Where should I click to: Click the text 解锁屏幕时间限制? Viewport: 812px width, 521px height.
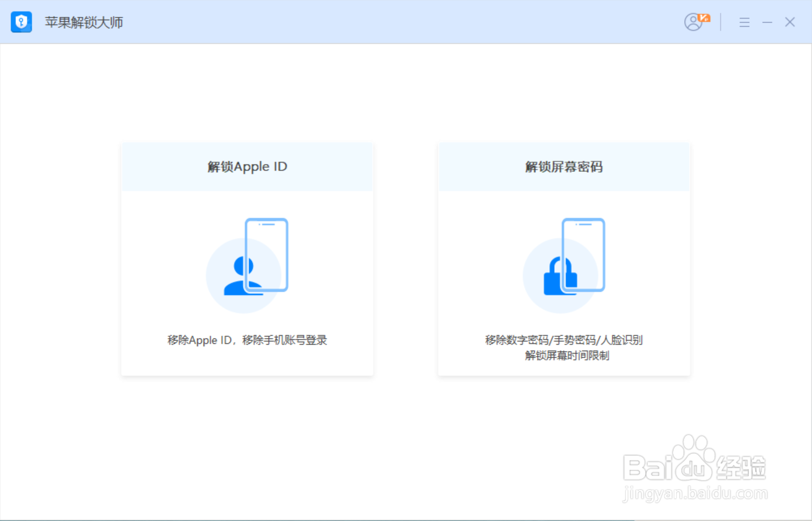[567, 356]
